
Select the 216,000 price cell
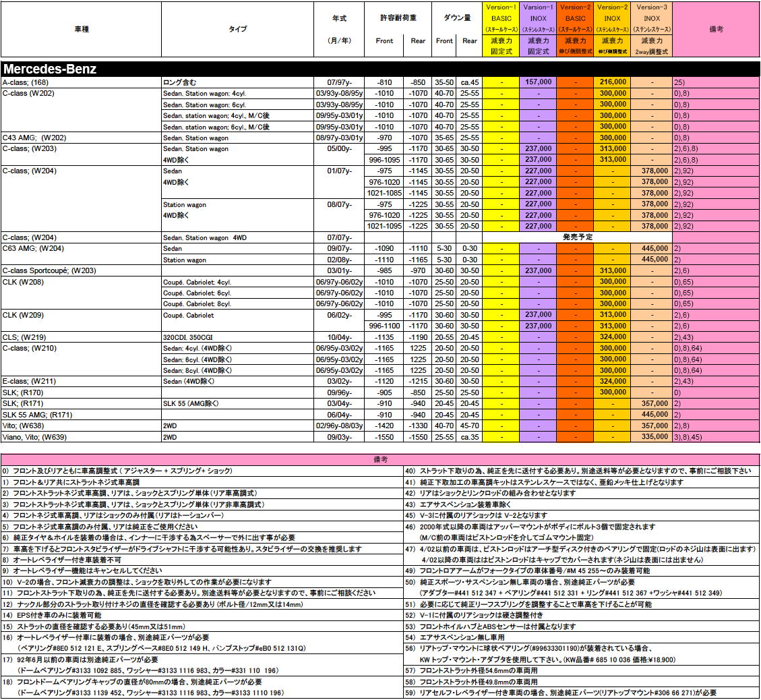click(x=613, y=82)
